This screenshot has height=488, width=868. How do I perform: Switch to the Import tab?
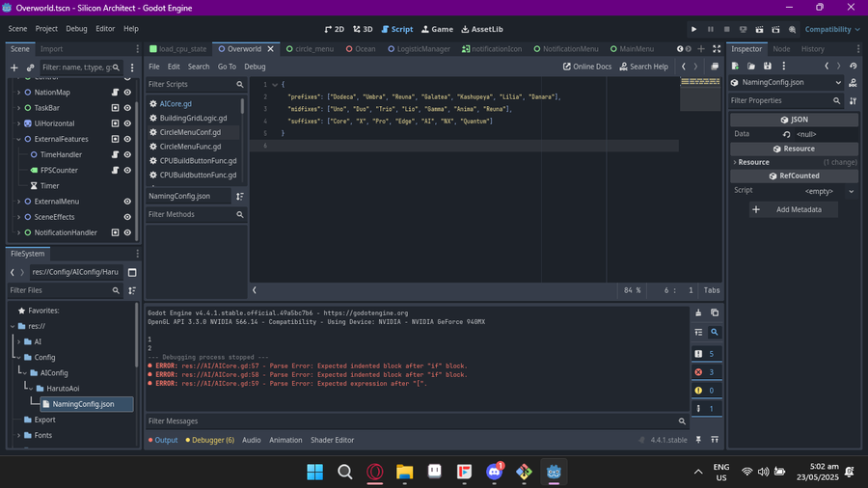[51, 48]
